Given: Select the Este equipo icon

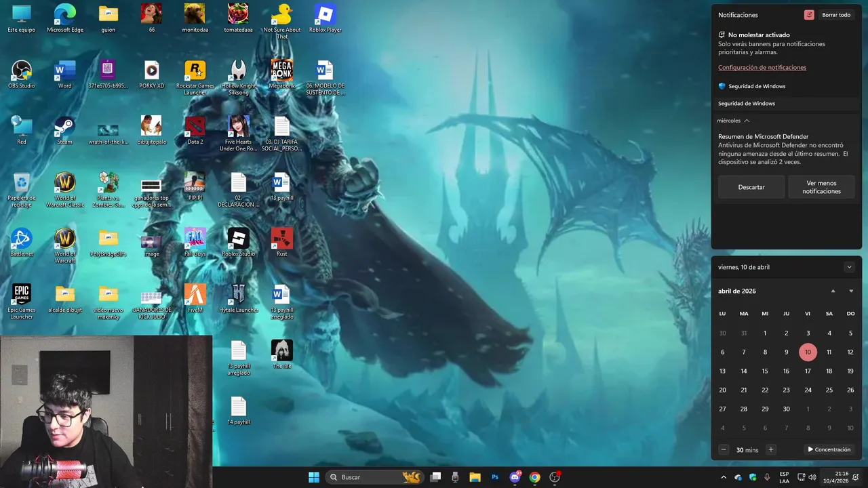Looking at the screenshot, I should pyautogui.click(x=22, y=18).
